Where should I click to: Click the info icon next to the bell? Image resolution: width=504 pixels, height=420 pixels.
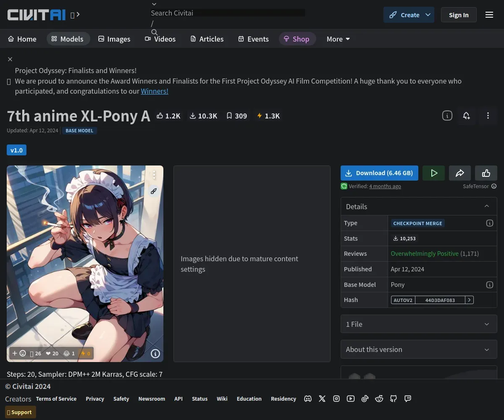pyautogui.click(x=447, y=115)
